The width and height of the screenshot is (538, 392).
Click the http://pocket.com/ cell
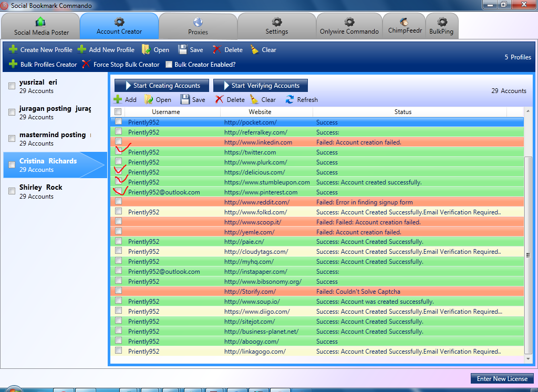250,122
